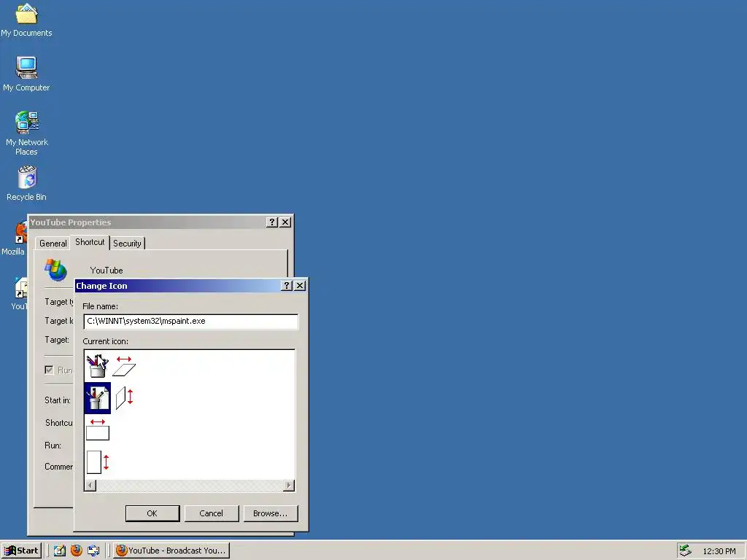Click the notepad-style quick launch icon

[60, 551]
